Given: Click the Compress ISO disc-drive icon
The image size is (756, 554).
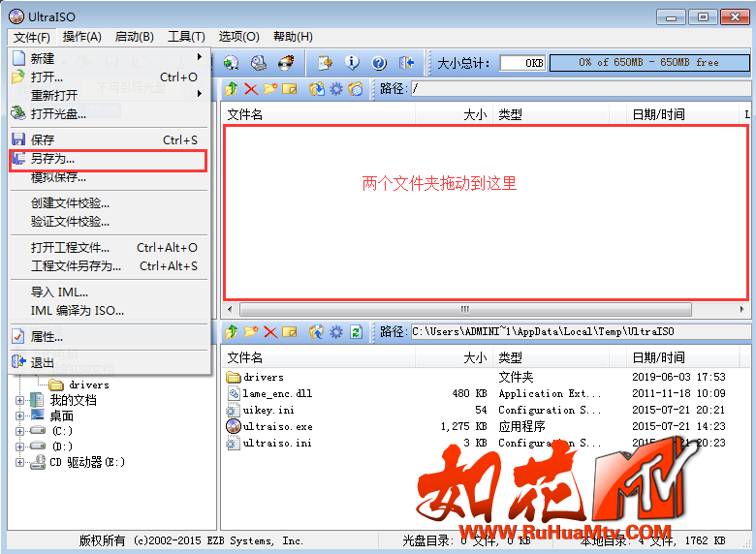Looking at the screenshot, I should (259, 63).
